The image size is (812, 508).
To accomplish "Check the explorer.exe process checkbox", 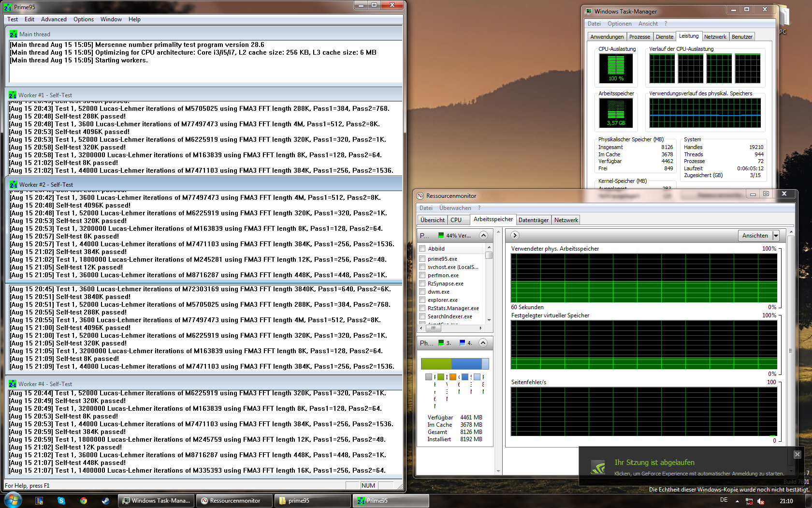I will click(422, 300).
